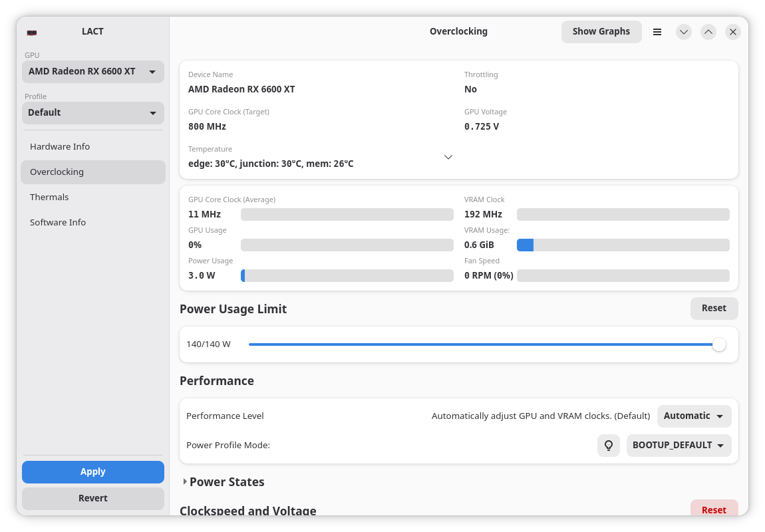Click the 800 MHz target clock value
Image resolution: width=765 pixels, height=532 pixels.
[207, 127]
